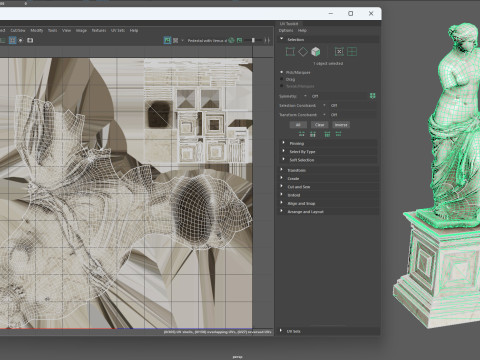Expand the UV Sets section
This screenshot has height=360, width=480.
point(329,331)
